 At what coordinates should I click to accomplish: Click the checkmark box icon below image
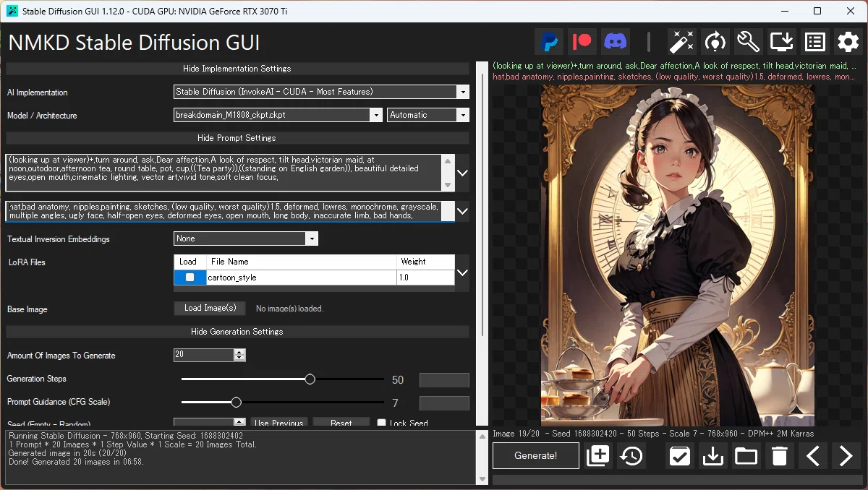pyautogui.click(x=679, y=456)
